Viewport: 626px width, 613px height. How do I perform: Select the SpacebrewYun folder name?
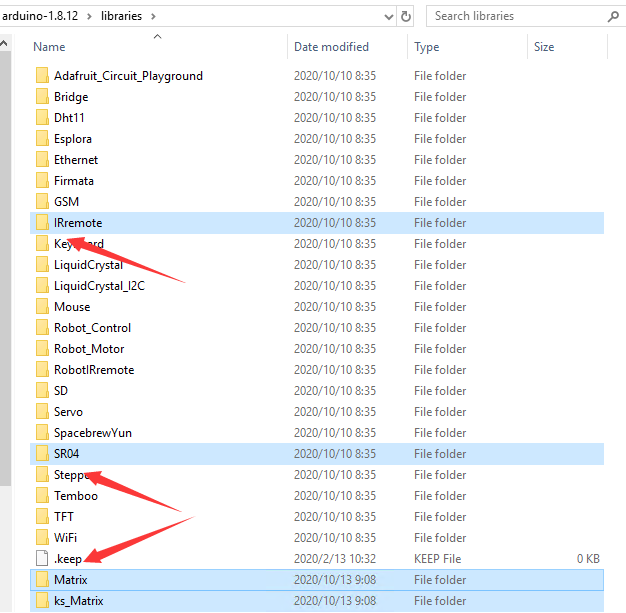pyautogui.click(x=93, y=433)
